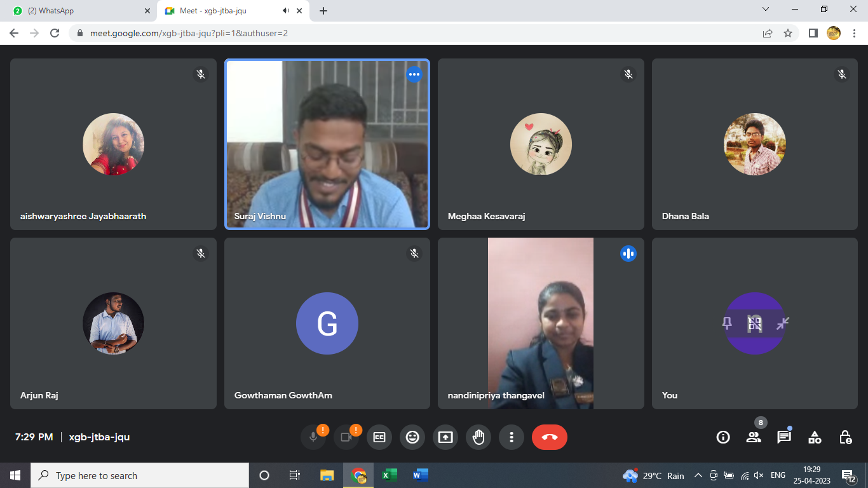Show hidden system tray icons

698,475
